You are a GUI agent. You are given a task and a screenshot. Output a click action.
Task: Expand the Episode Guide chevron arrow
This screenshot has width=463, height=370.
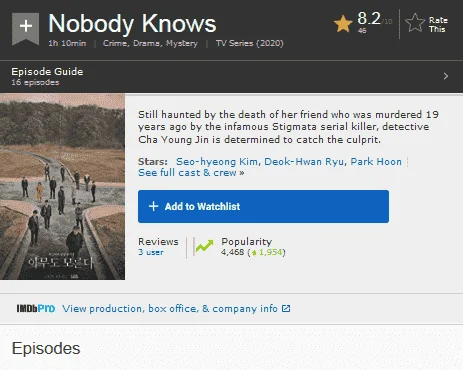click(446, 76)
